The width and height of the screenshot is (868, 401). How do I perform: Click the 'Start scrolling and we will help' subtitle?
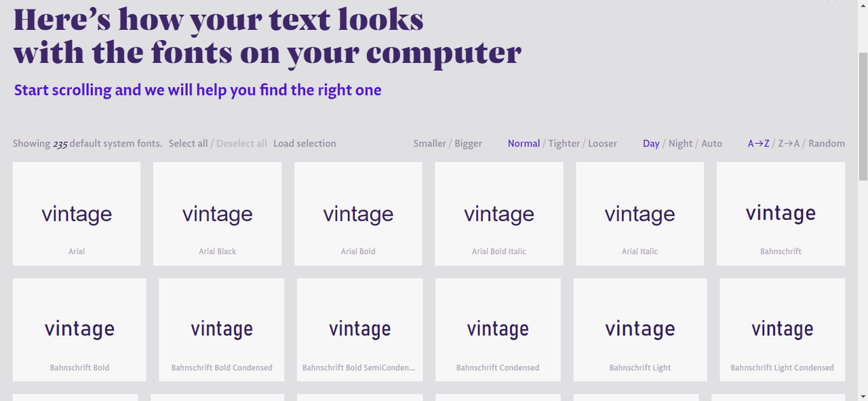(x=197, y=90)
